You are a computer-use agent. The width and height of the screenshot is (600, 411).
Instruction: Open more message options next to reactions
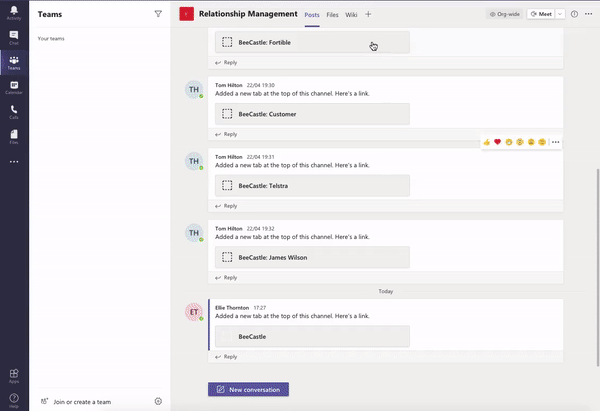coord(556,142)
